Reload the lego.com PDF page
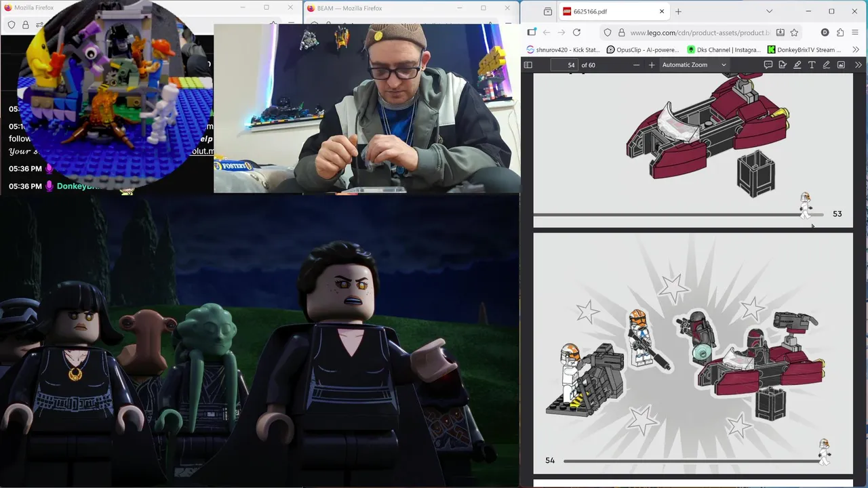This screenshot has width=868, height=488. (x=576, y=33)
